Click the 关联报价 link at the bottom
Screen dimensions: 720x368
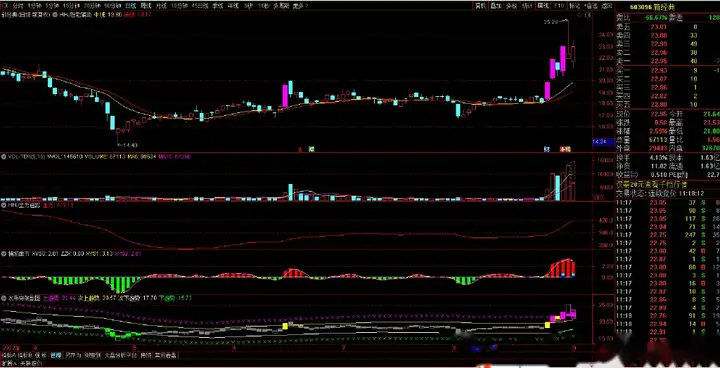pos(30,363)
